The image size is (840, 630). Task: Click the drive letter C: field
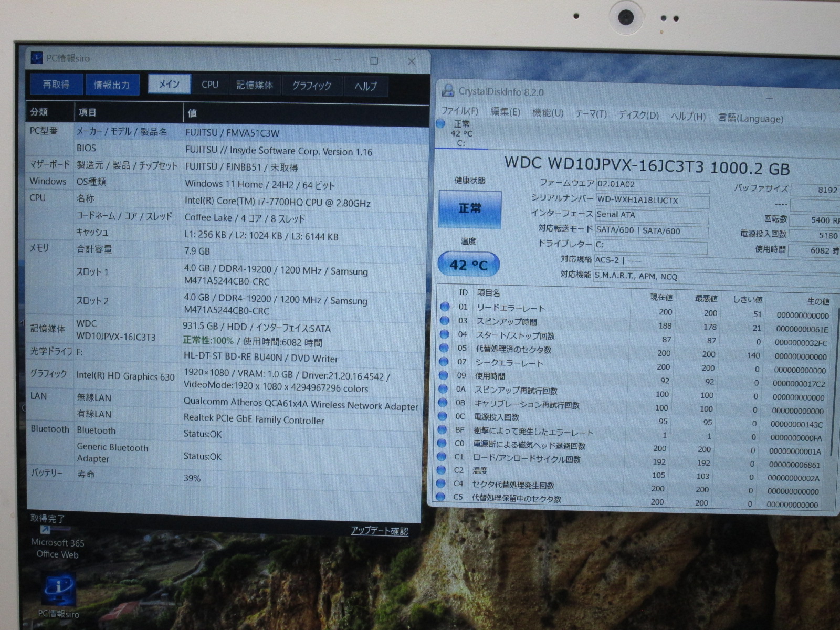click(651, 246)
